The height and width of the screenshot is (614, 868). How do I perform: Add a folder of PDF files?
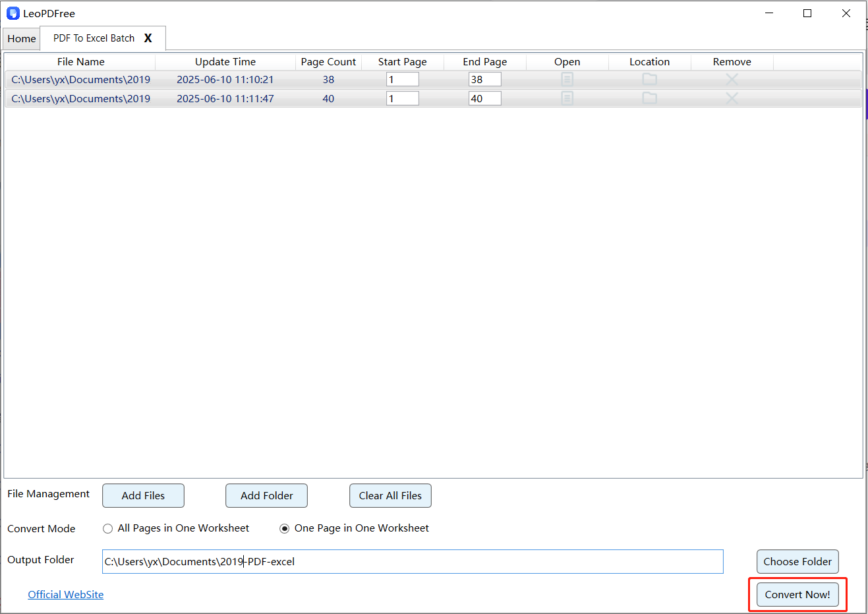click(266, 495)
